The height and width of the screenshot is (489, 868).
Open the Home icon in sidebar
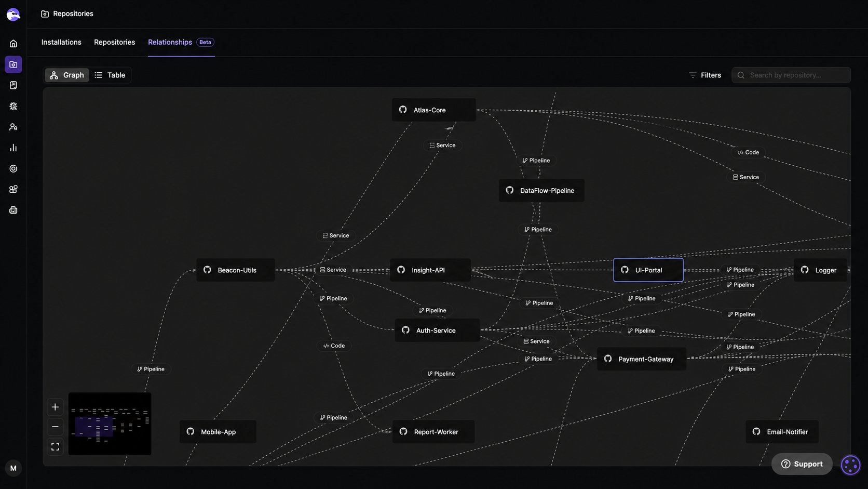[13, 44]
